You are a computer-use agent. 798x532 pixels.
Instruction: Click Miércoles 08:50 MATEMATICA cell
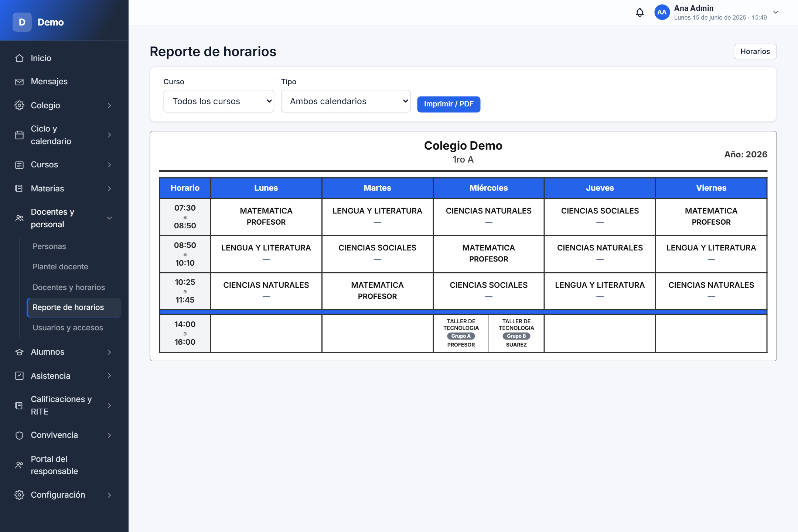[x=488, y=254]
